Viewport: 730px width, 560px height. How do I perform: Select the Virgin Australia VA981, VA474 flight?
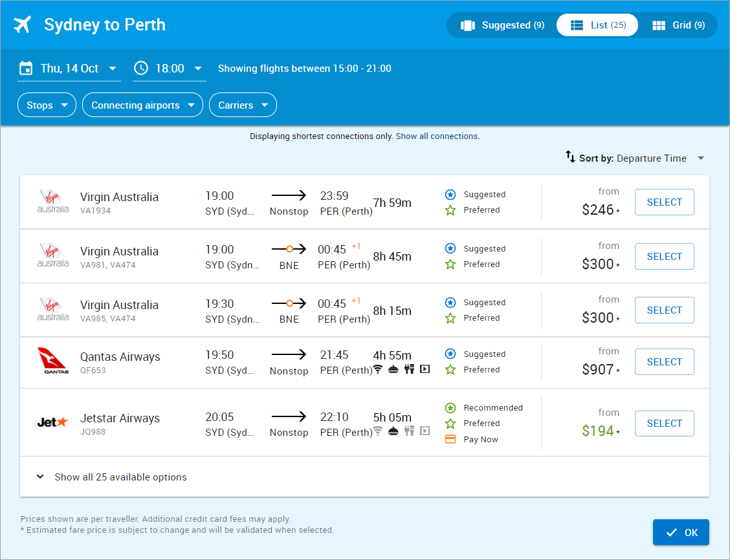pyautogui.click(x=665, y=256)
